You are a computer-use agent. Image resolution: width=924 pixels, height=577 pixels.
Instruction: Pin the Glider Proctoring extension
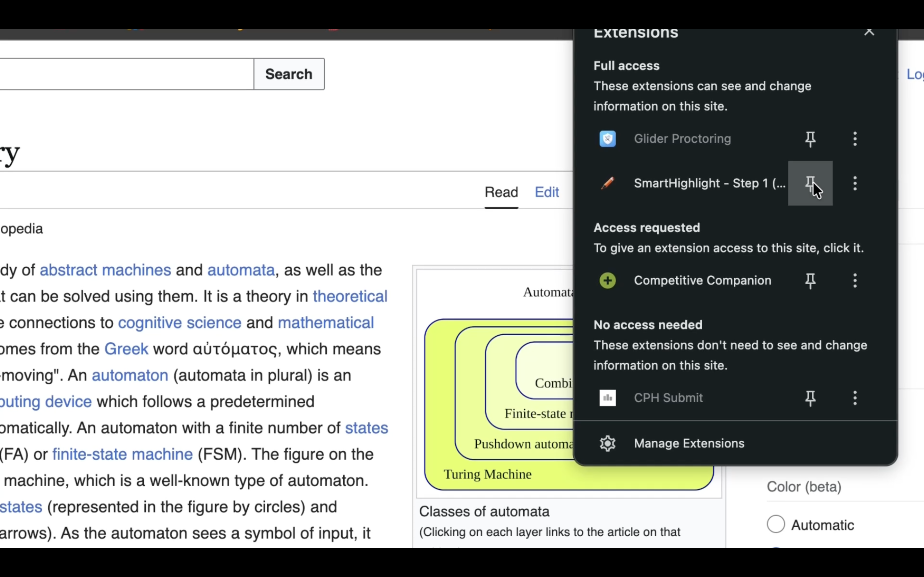(x=810, y=139)
